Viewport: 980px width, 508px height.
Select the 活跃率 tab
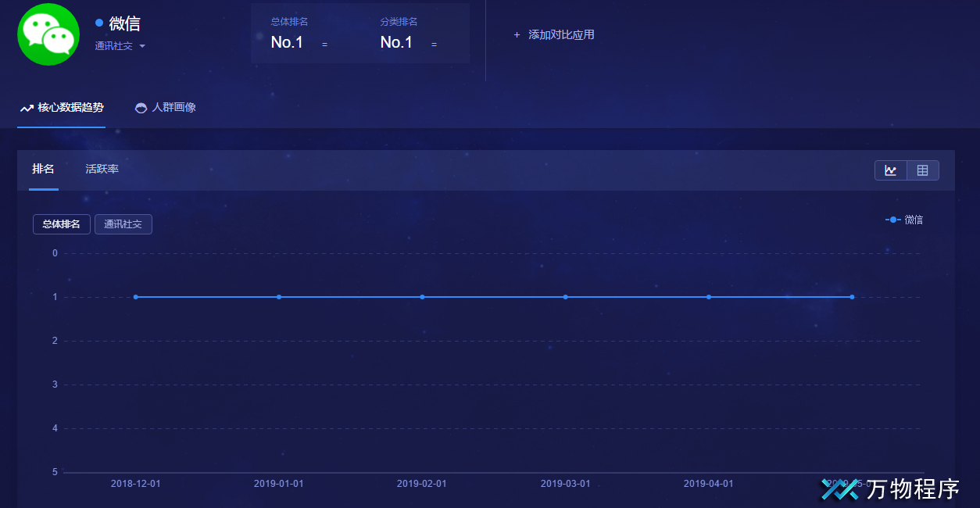pyautogui.click(x=102, y=169)
